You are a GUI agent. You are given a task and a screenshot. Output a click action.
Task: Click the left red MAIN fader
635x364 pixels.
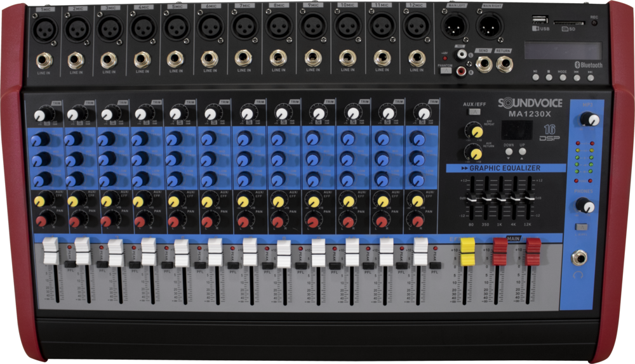pyautogui.click(x=500, y=252)
